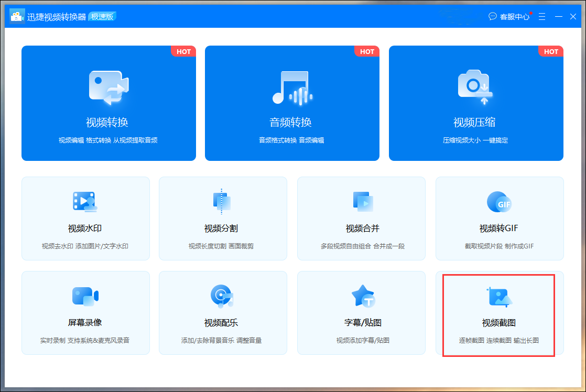Minimize the 迅捷视频转换器 window
Screen dimensions: 586x392
click(x=559, y=16)
